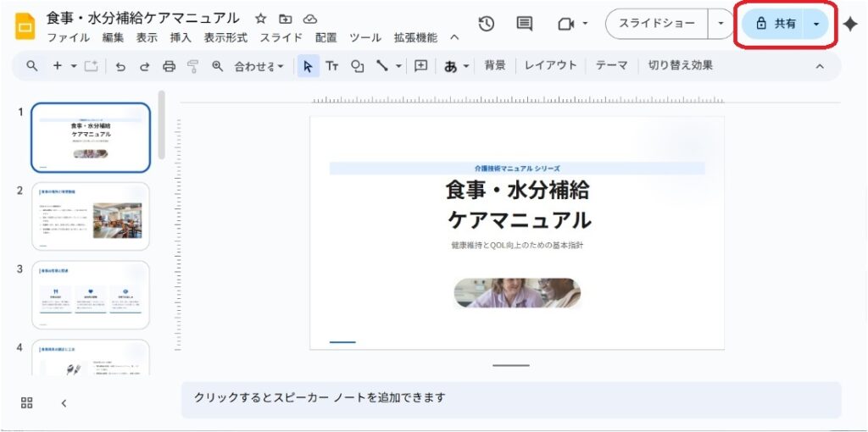Open Gemini sparkle icon at top right
868x432 pixels.
click(x=850, y=24)
